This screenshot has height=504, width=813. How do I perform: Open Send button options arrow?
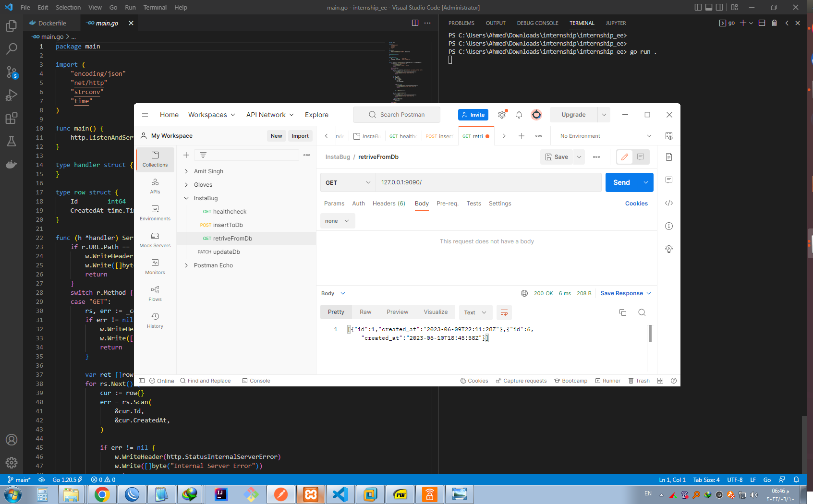(646, 182)
